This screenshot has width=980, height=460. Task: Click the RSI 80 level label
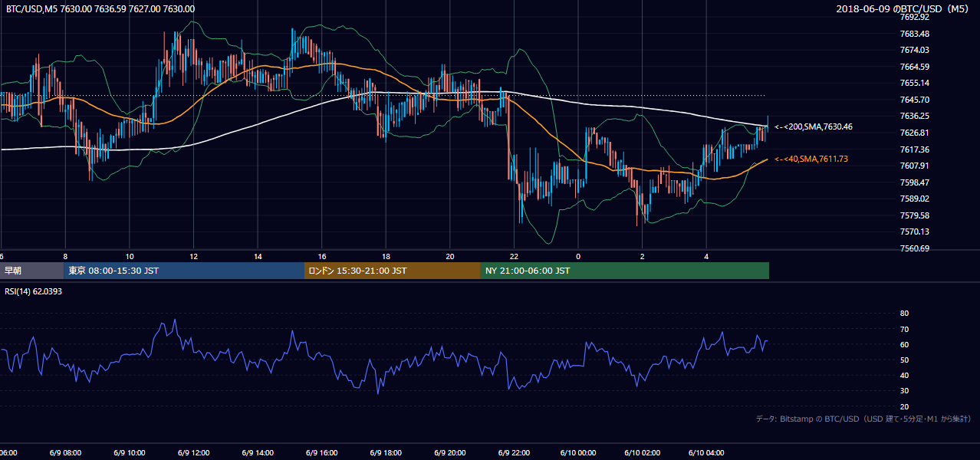[904, 314]
